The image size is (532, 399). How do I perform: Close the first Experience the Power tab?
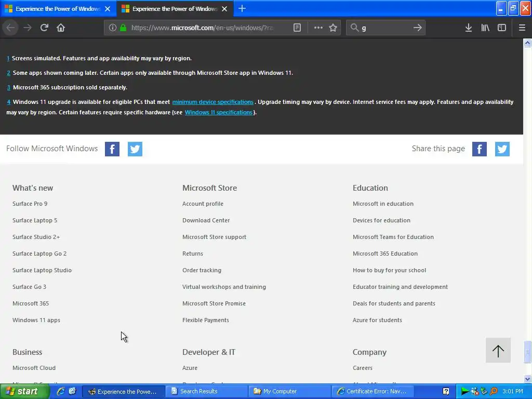coord(108,9)
